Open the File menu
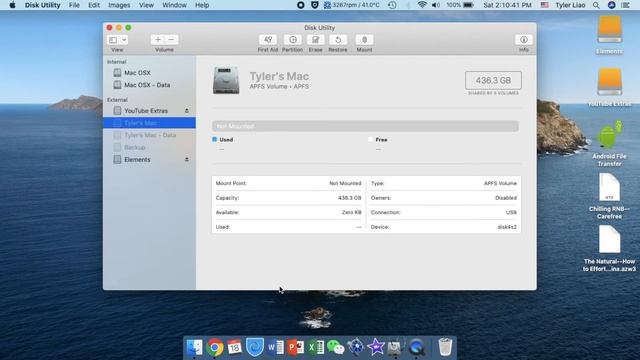 coord(74,5)
